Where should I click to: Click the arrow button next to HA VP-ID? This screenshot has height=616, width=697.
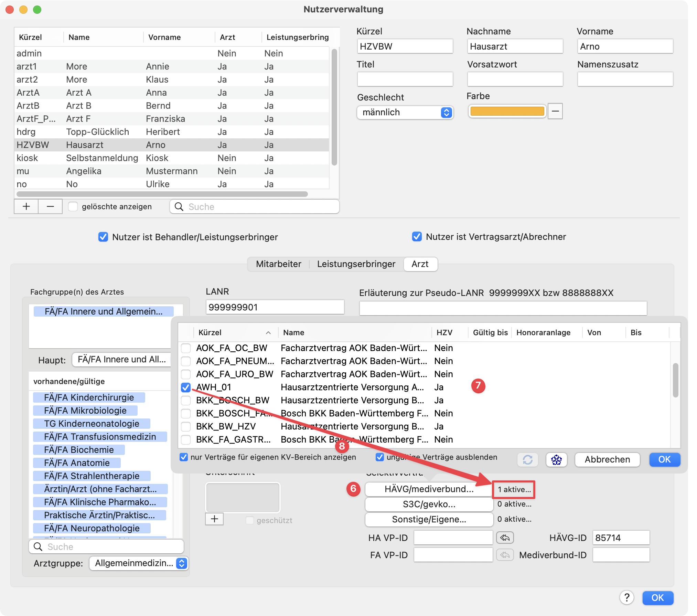505,538
